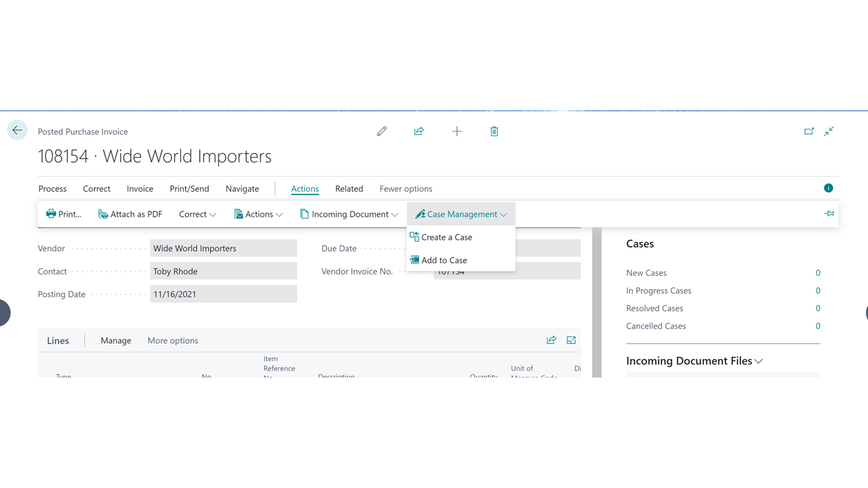Click Print... in the action bar

[x=64, y=214]
